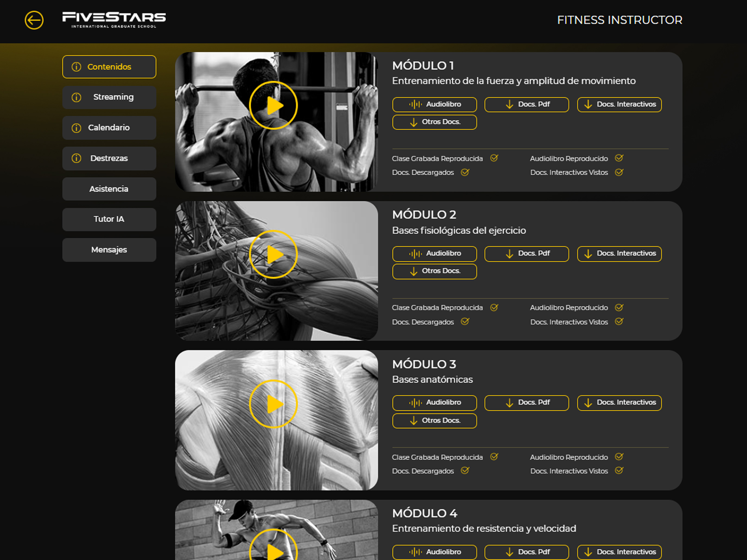Open the Módulo 3 back muscles thumbnail
747x560 pixels.
click(276, 420)
